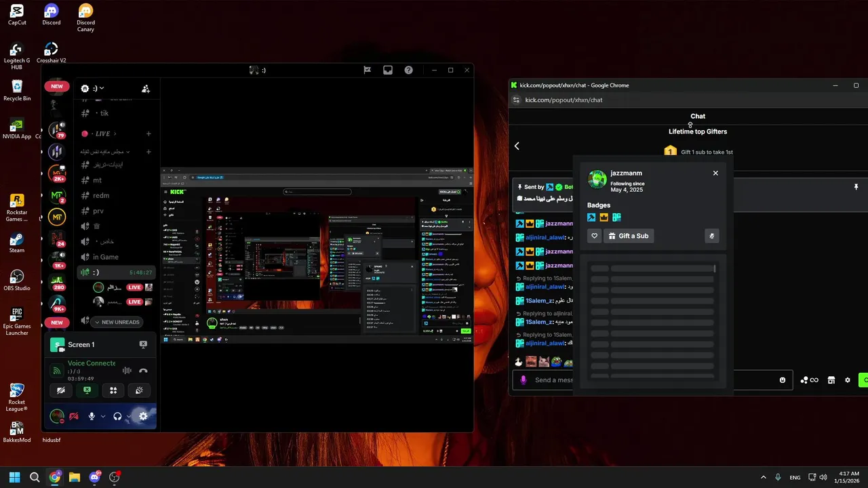868x488 pixels.
Task: Open the Discord Canary desktop shortcut
Action: tap(85, 18)
